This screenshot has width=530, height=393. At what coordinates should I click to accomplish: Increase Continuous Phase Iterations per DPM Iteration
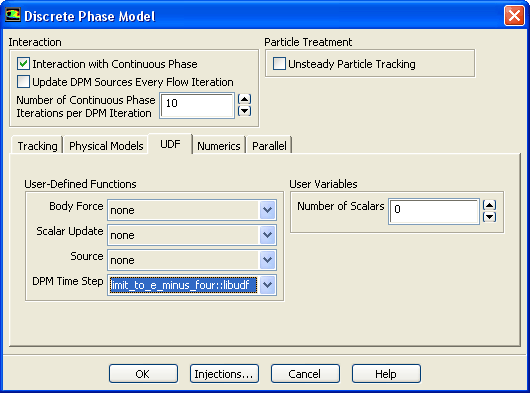[x=244, y=99]
